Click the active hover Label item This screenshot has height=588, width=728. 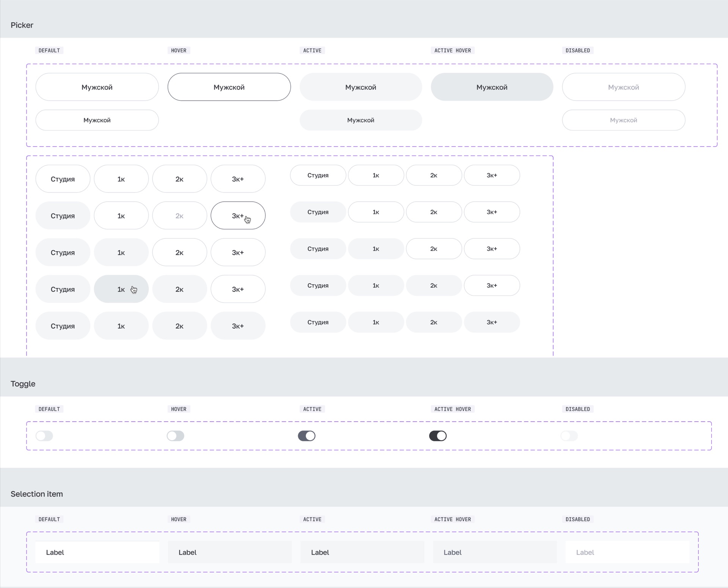point(495,552)
